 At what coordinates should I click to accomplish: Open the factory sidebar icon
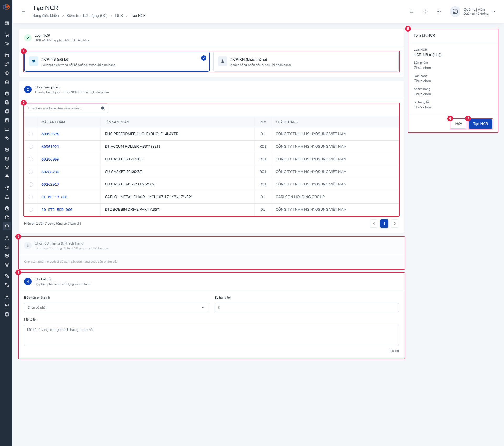click(x=7, y=55)
